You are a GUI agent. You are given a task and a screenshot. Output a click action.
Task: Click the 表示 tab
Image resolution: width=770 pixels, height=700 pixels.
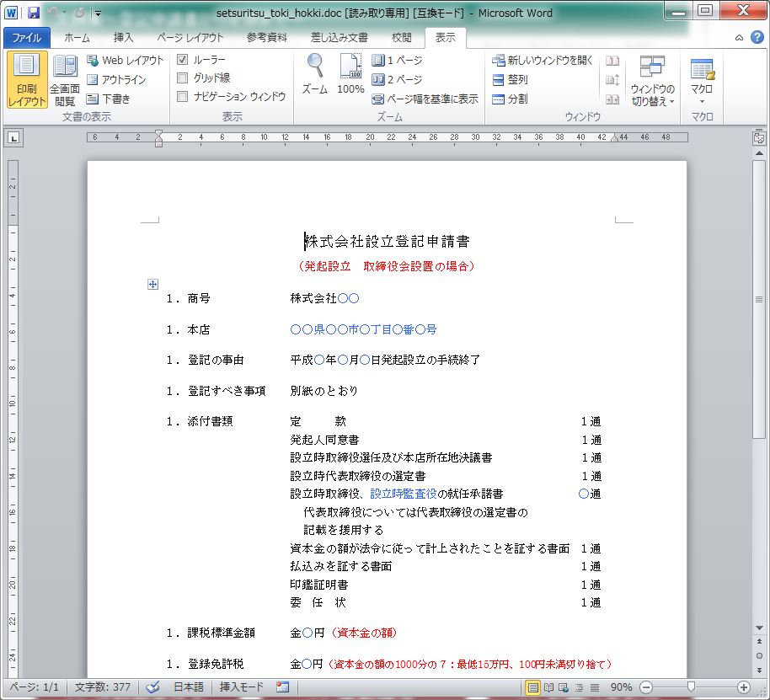(x=446, y=37)
